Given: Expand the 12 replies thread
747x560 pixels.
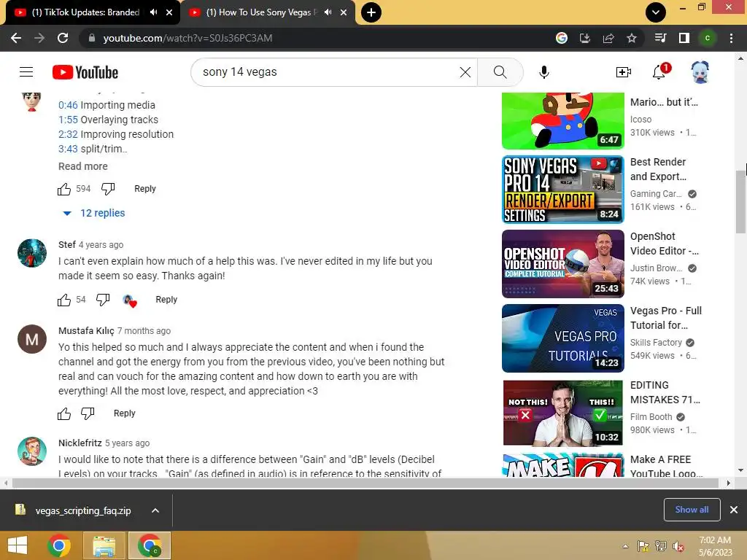Looking at the screenshot, I should [x=94, y=213].
